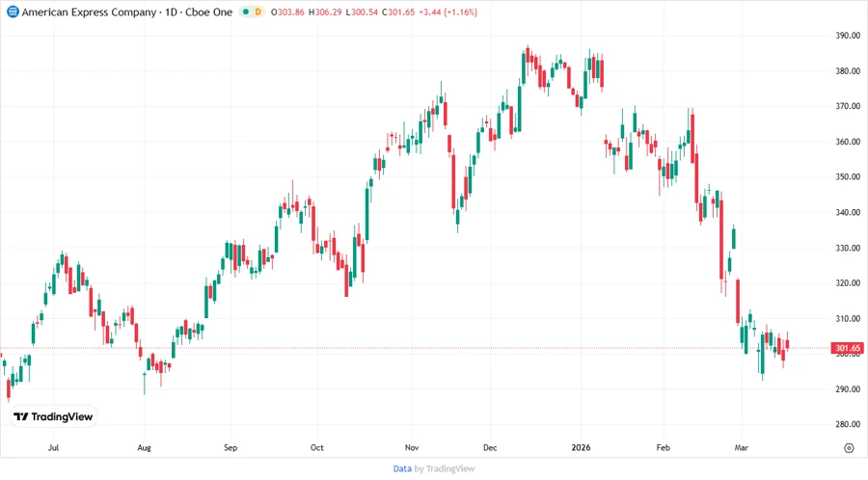Click the 340.00 price axis label
The image size is (868, 480).
point(848,212)
